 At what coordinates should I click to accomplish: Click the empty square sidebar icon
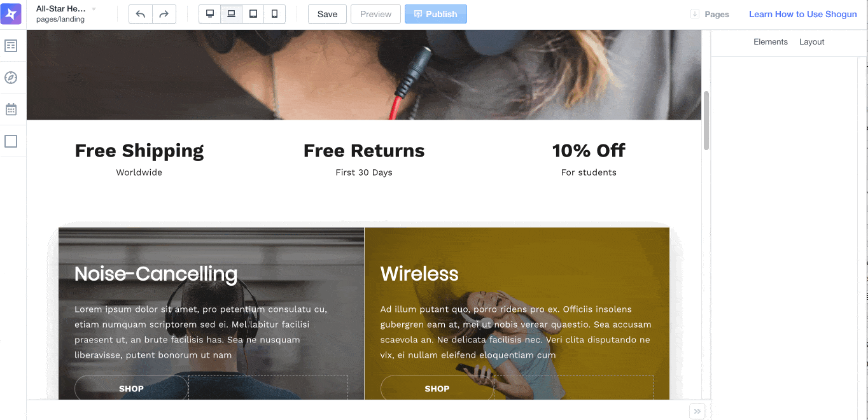pyautogui.click(x=11, y=141)
